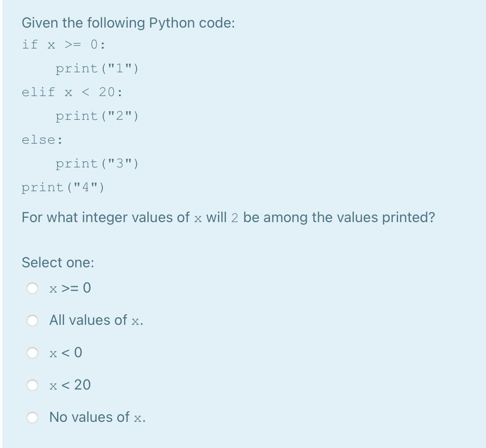Click the print("3") code line
Viewport: 486px width, 448px height.
click(x=97, y=164)
